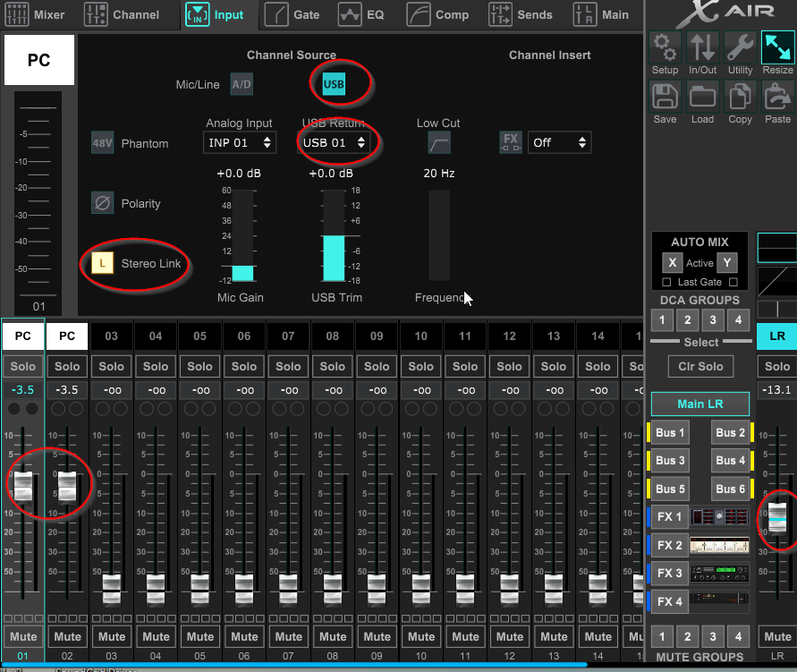797x672 pixels.
Task: Click the Save floppy disk icon
Action: pyautogui.click(x=665, y=97)
